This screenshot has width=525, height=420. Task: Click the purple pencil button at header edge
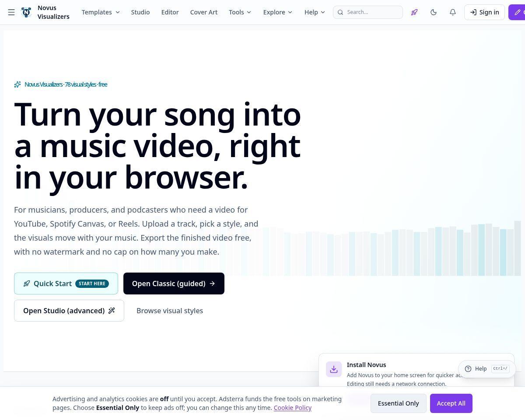[517, 12]
